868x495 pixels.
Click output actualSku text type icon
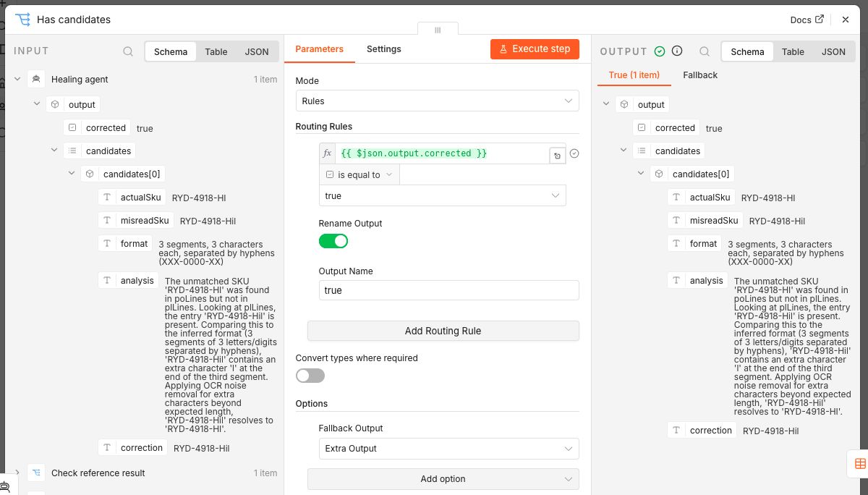click(677, 197)
